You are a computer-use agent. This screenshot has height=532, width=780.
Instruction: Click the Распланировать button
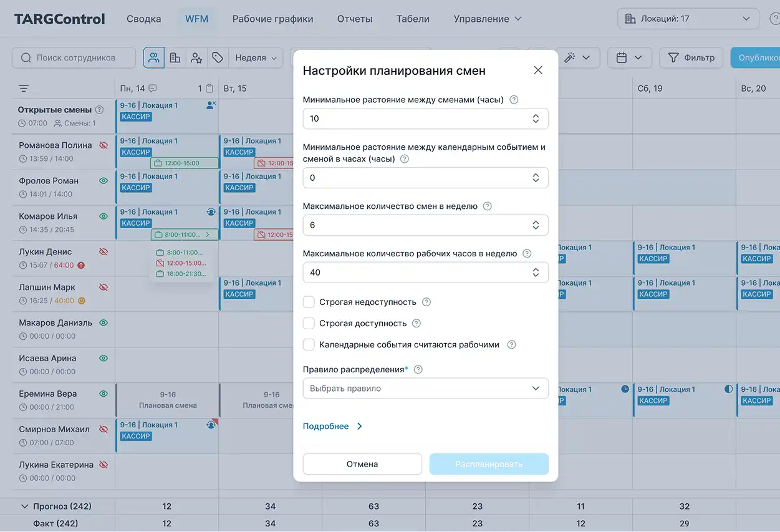click(489, 464)
